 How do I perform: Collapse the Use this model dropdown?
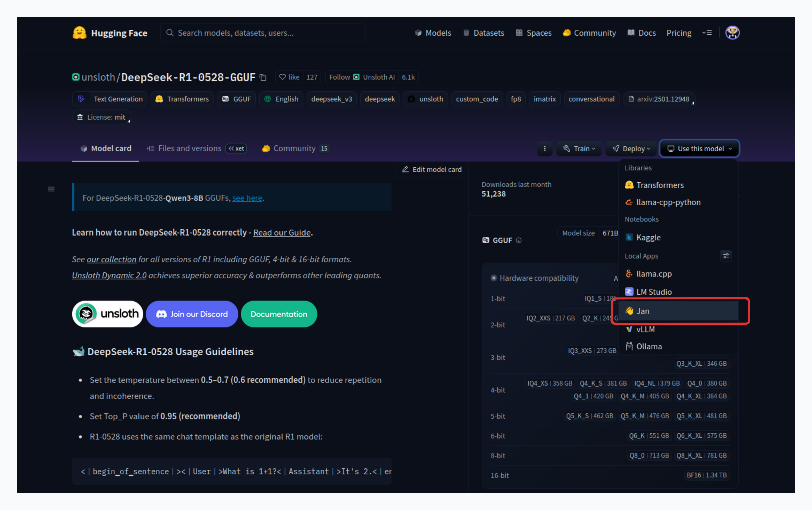700,149
